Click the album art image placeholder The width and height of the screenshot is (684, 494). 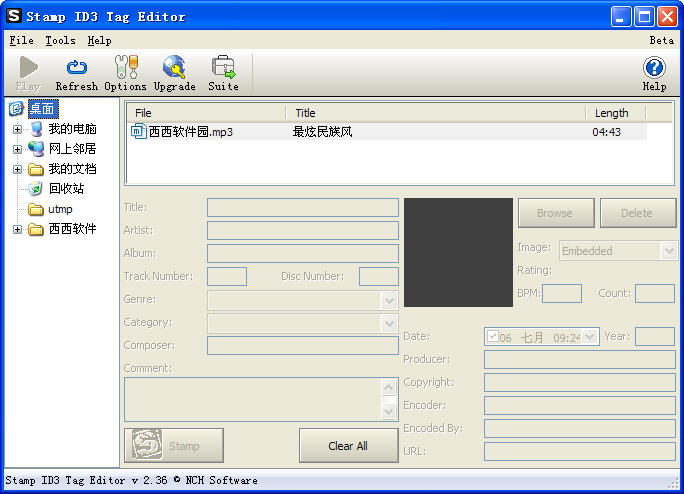[458, 252]
